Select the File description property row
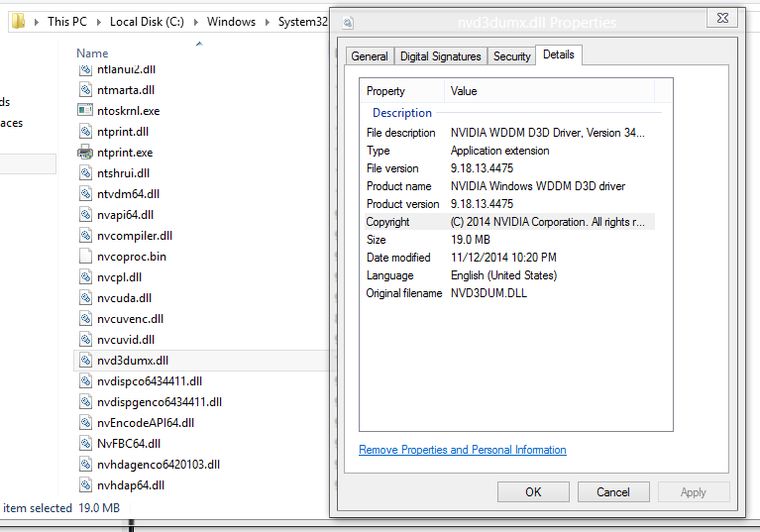This screenshot has width=760, height=532. (x=509, y=133)
